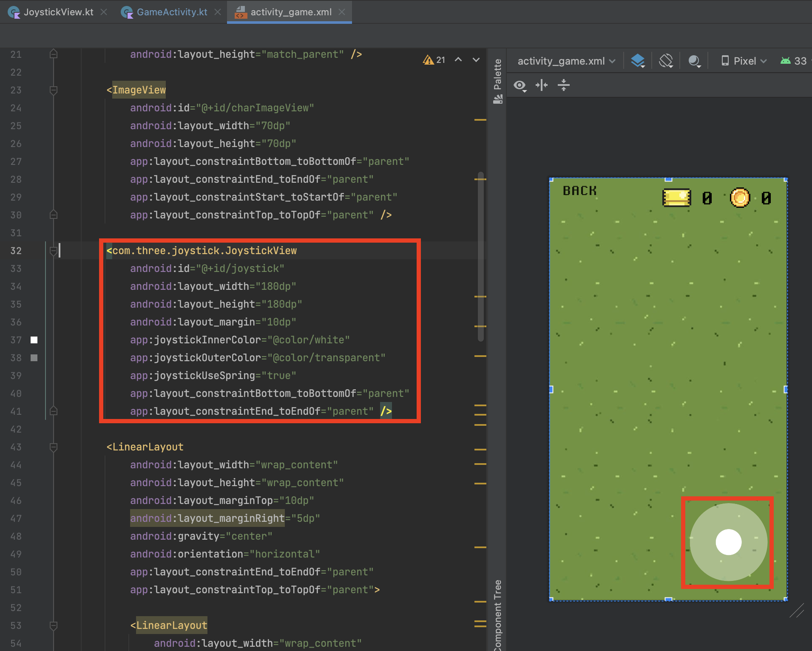
Task: Open the view options eye menu
Action: coord(520,85)
